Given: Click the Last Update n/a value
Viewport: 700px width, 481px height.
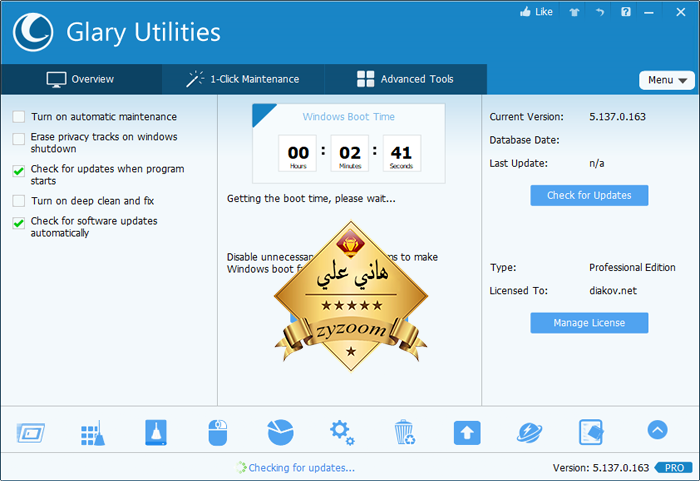Looking at the screenshot, I should coord(596,163).
